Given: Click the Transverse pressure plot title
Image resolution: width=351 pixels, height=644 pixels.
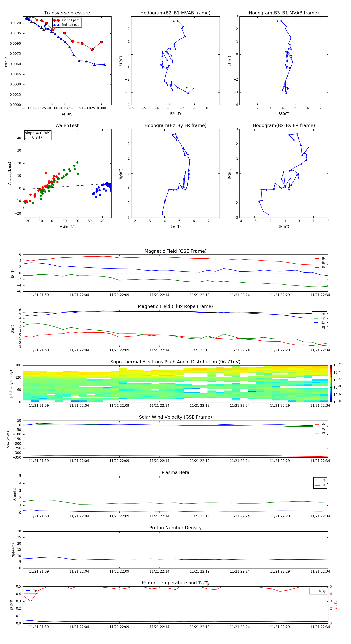Looking at the screenshot, I should coord(67,13).
